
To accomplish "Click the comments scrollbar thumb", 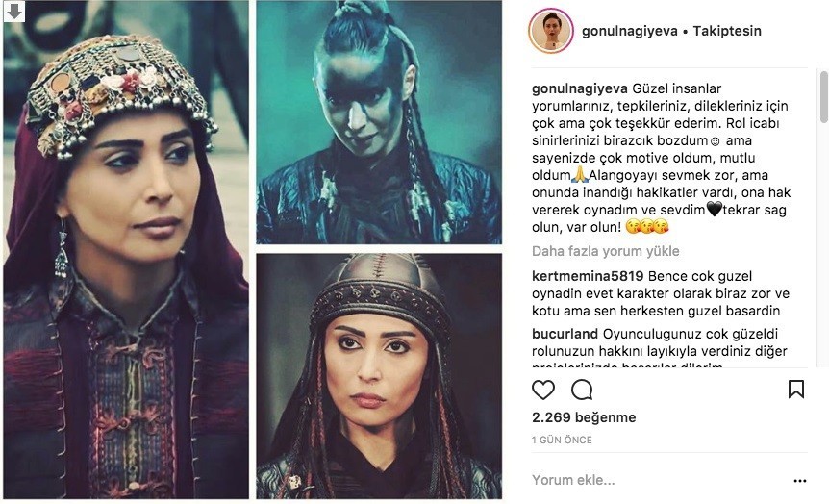I will [824, 98].
